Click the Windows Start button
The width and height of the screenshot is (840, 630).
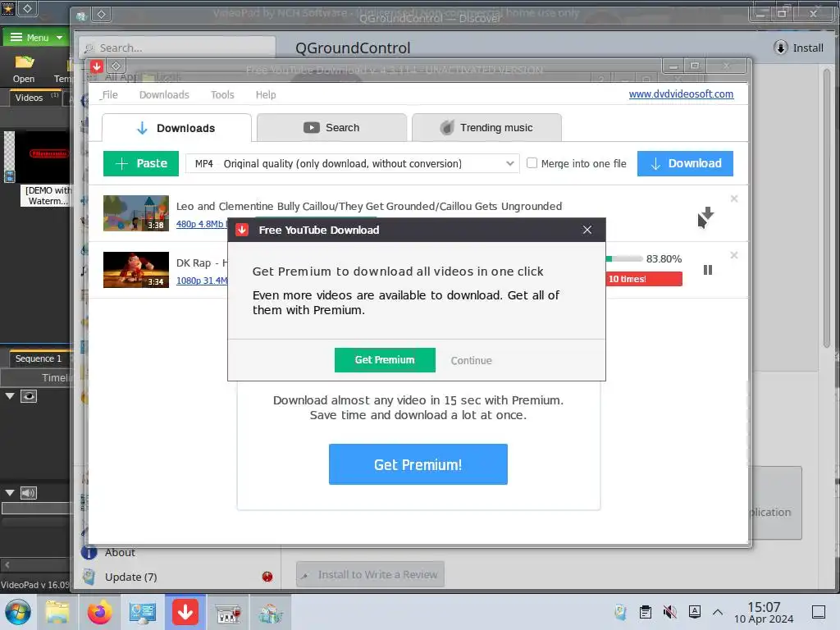pyautogui.click(x=18, y=612)
